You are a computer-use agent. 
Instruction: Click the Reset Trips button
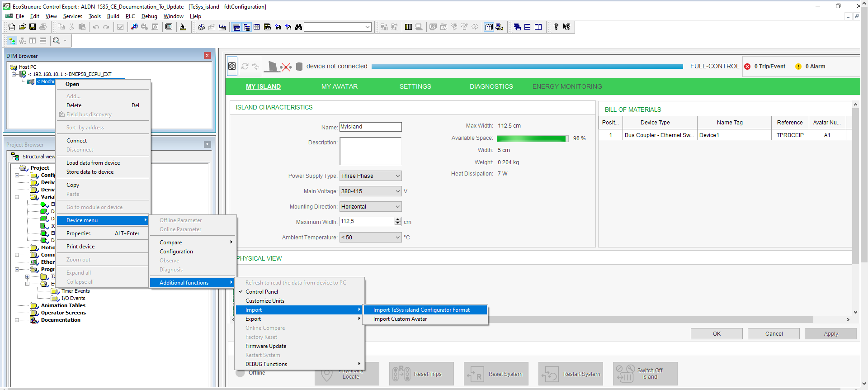coord(421,374)
